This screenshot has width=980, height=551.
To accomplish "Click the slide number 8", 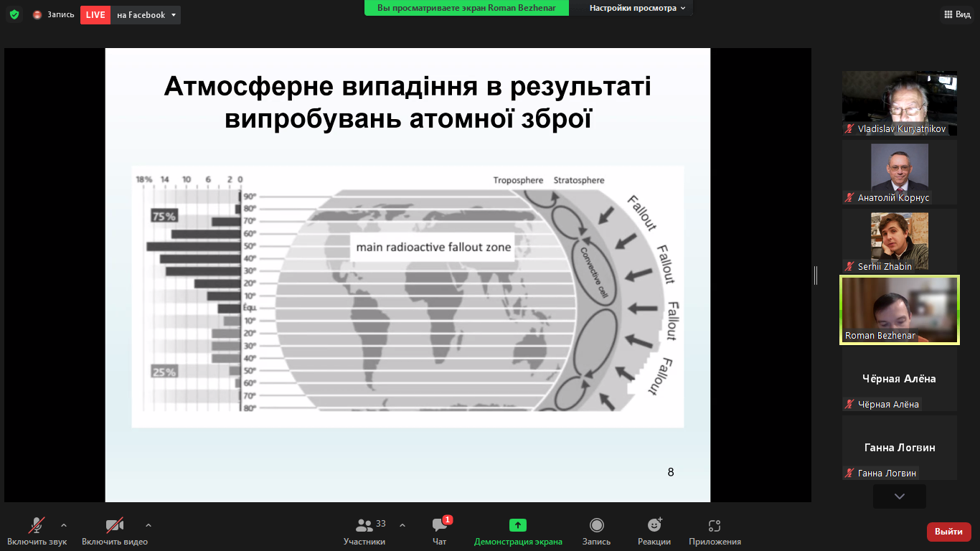I will (671, 472).
